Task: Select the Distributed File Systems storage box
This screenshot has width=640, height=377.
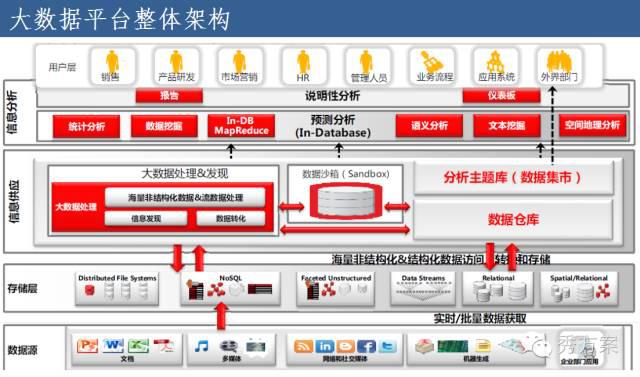Action: click(x=117, y=289)
